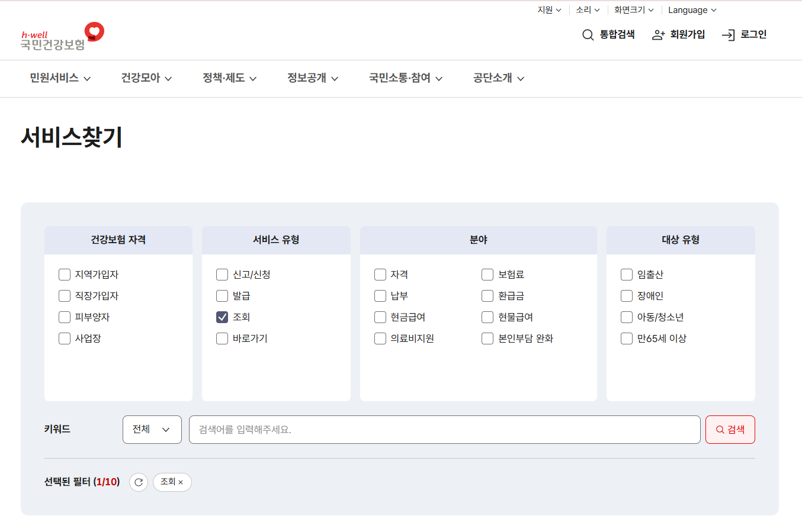
Task: Check the 임출산 target type checkbox
Action: coord(627,274)
